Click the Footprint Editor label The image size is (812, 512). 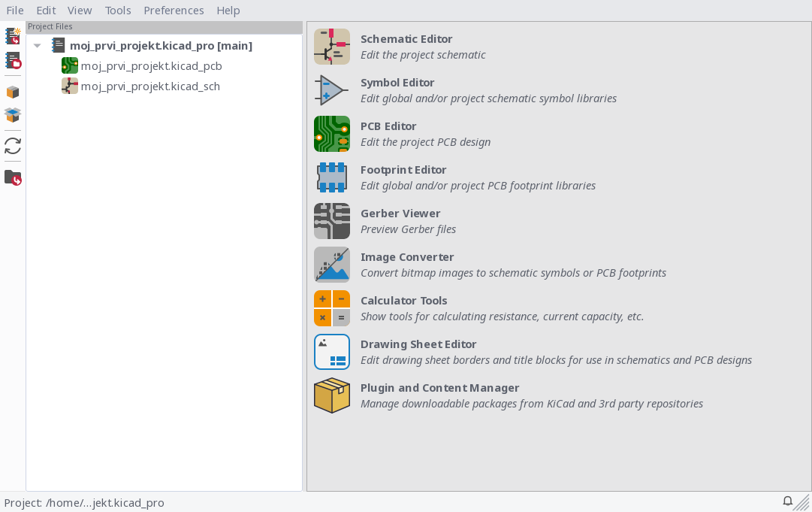click(403, 169)
